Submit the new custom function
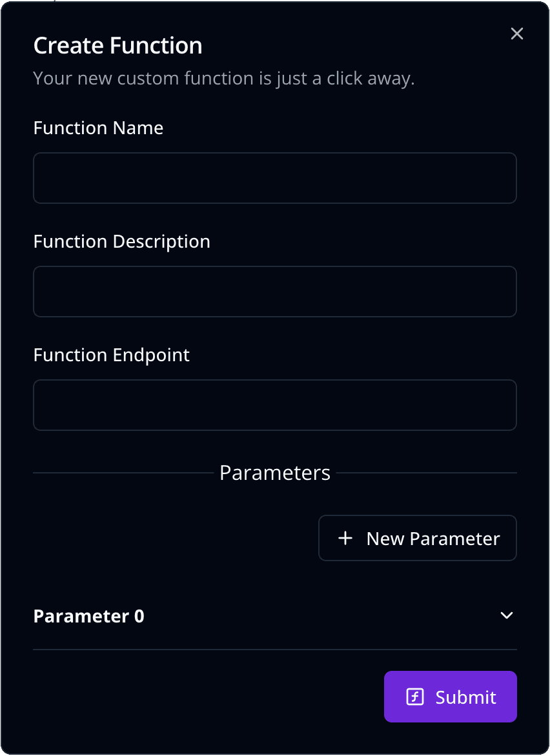Viewport: 550px width, 756px height. 451,697
